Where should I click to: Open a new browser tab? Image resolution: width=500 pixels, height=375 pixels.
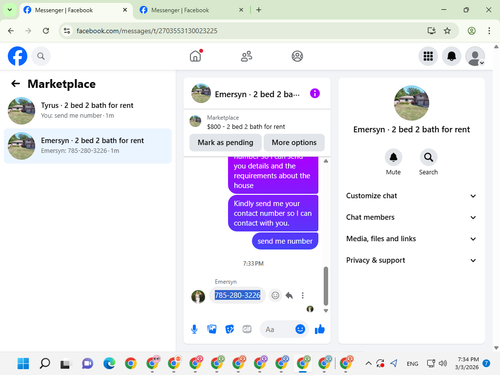pyautogui.click(x=259, y=10)
